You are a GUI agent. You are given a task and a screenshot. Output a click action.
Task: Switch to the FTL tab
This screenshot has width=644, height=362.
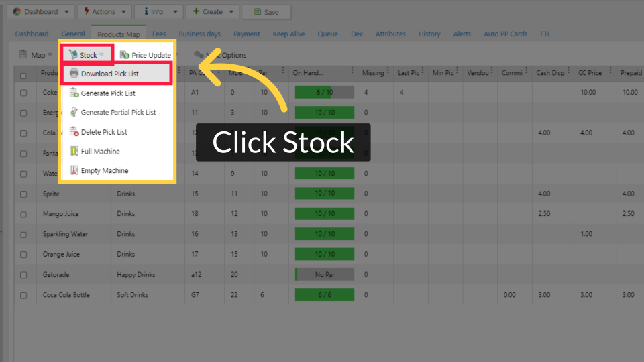[x=545, y=34]
